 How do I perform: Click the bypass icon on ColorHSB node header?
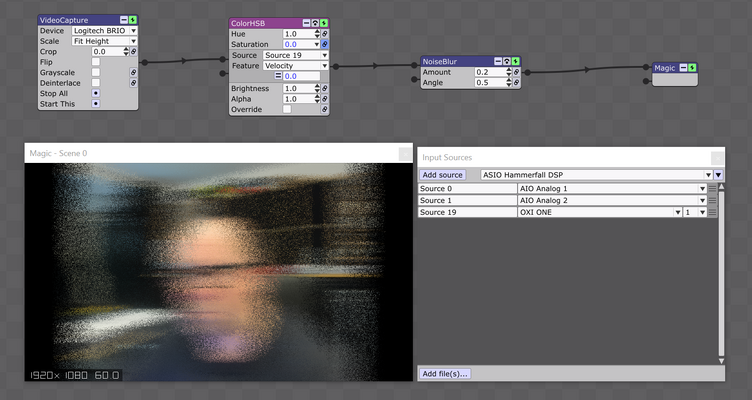tap(315, 23)
